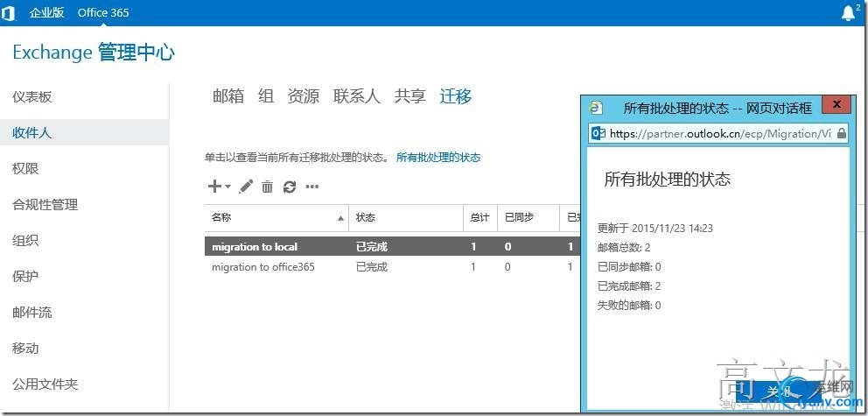Click the Office logo icon
Viewport: 868px width, 416px height.
(8, 13)
